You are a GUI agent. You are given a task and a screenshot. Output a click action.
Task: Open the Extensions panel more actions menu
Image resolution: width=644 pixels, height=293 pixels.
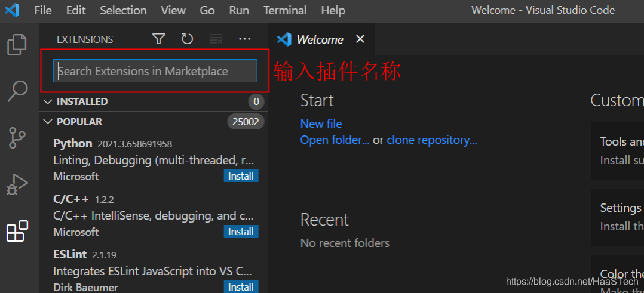[245, 39]
